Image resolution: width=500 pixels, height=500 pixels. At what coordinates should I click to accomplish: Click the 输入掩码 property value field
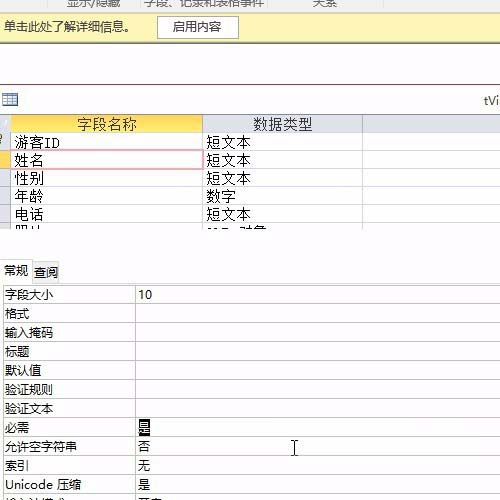(318, 332)
